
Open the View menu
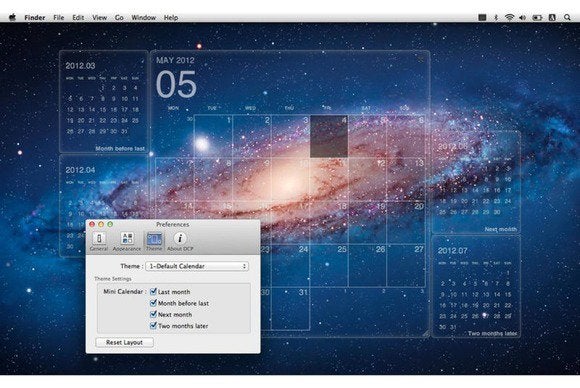tap(100, 17)
